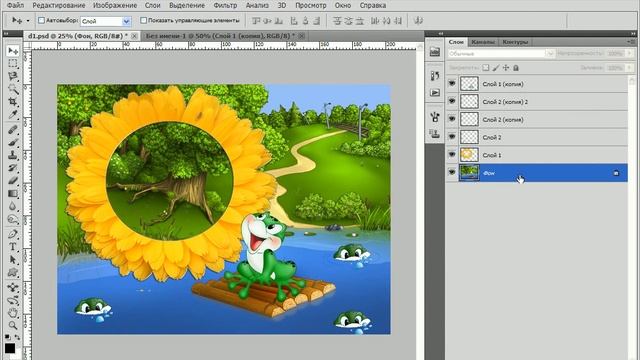Switch to the Контуры tab

(x=515, y=42)
